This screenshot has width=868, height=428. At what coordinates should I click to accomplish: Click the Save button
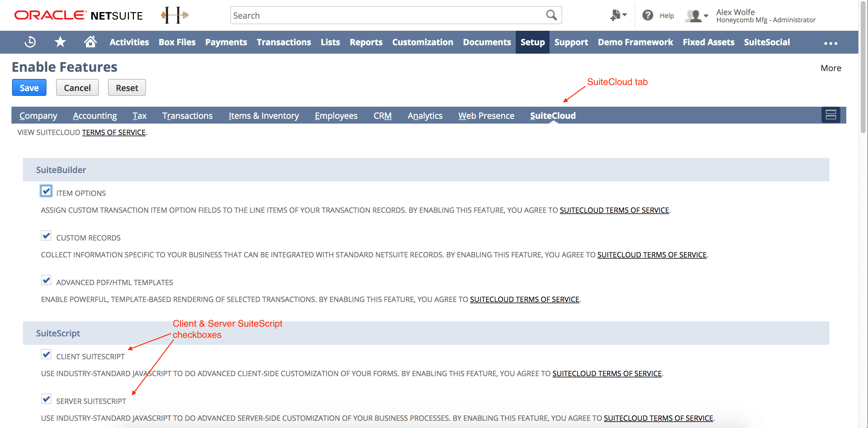pyautogui.click(x=29, y=87)
